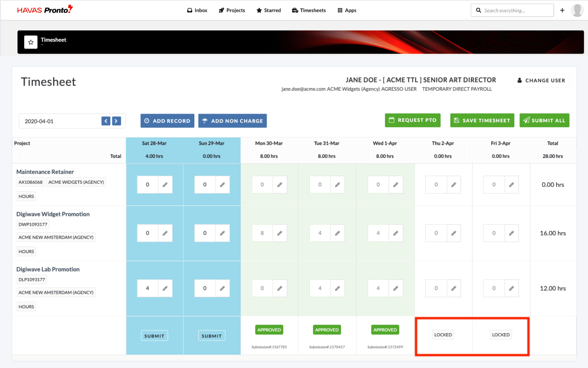The height and width of the screenshot is (368, 588).
Task: Star the Timesheet page
Action: pyautogui.click(x=31, y=42)
